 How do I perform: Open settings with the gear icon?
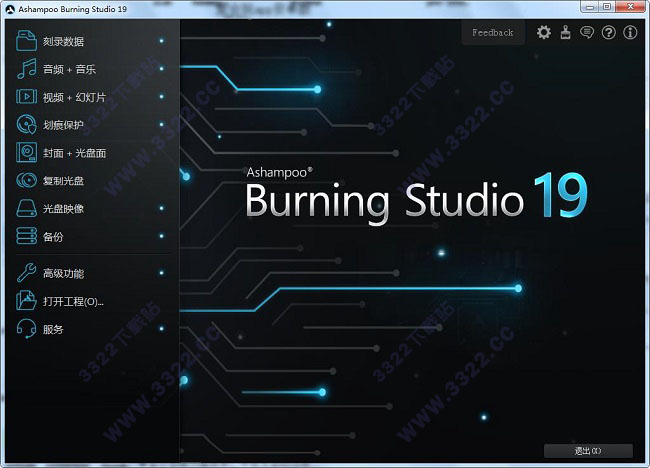pos(544,32)
